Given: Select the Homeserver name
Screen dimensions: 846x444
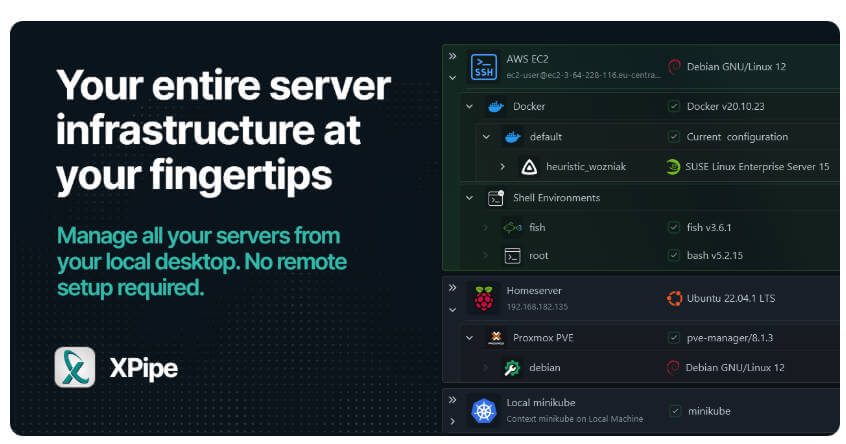Looking at the screenshot, I should 534,291.
